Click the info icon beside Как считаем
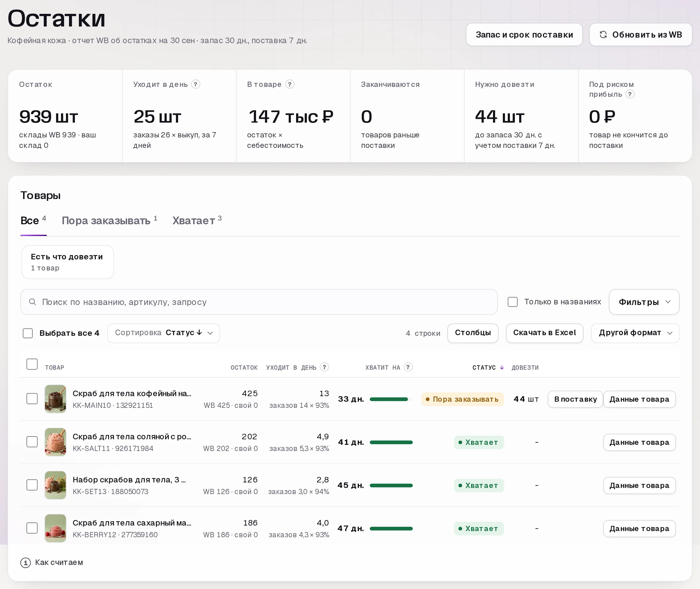The image size is (700, 589). click(x=26, y=563)
